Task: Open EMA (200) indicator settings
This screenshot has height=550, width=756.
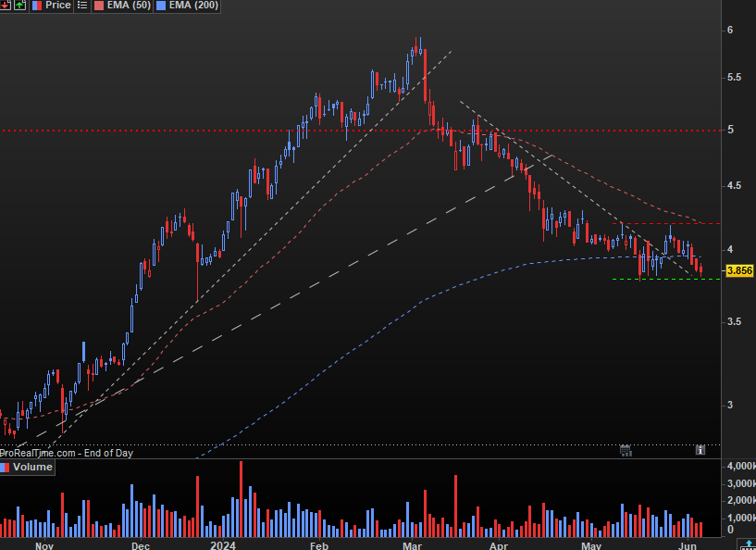Action: pos(193,6)
